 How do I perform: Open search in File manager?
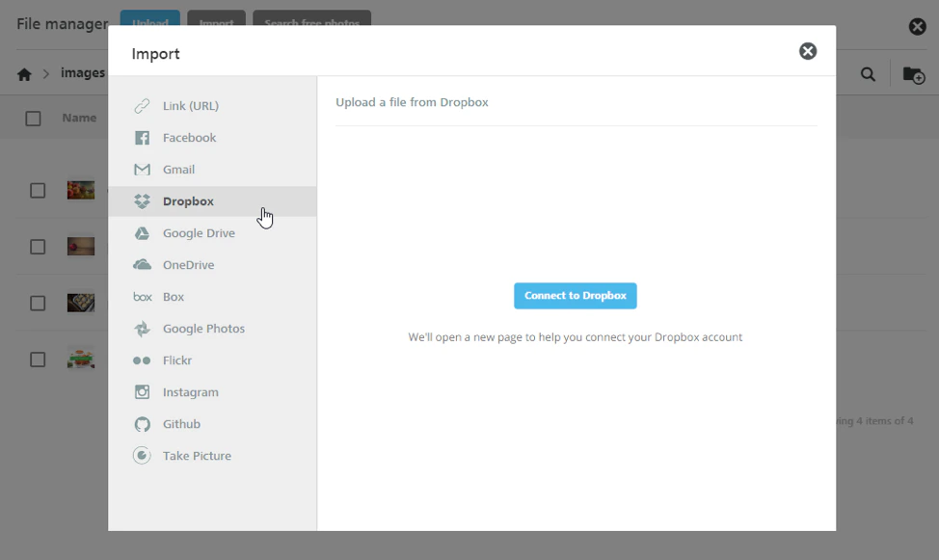coord(868,74)
